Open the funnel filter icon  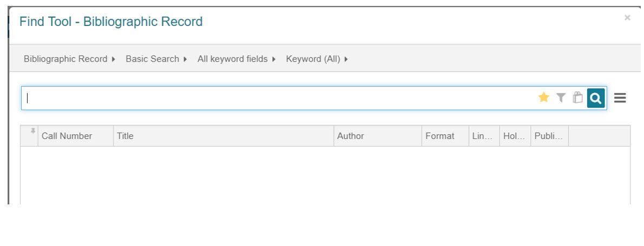(x=561, y=97)
